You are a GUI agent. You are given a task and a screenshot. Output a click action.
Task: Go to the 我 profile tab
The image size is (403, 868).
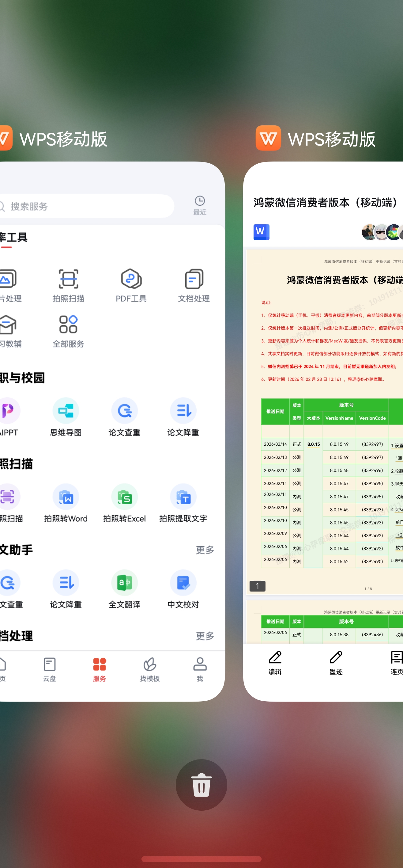pyautogui.click(x=200, y=669)
